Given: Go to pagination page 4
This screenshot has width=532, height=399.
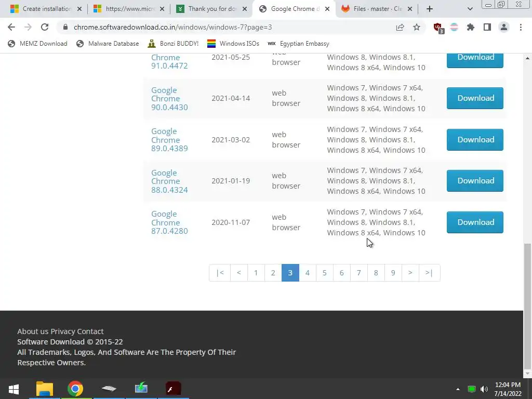Looking at the screenshot, I should pyautogui.click(x=308, y=273).
